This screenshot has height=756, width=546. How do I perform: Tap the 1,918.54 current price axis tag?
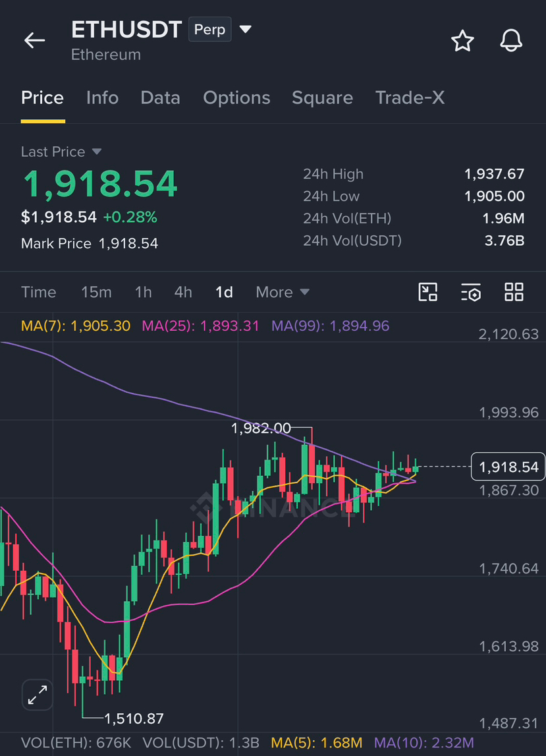[508, 467]
